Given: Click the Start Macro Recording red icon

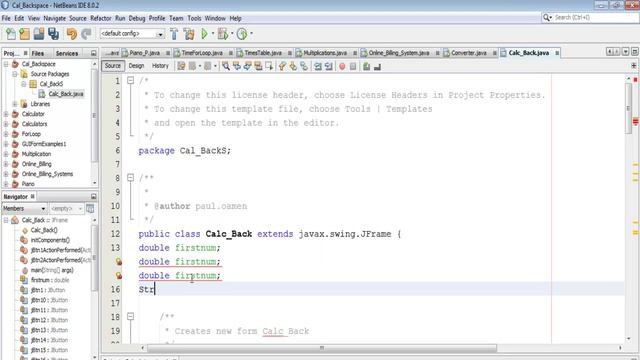Looking at the screenshot, I should [x=342, y=66].
